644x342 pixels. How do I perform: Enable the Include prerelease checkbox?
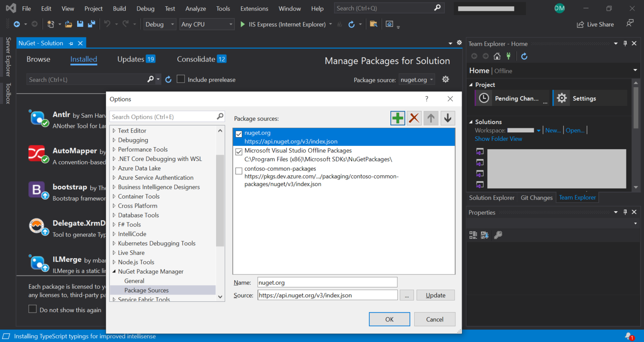pyautogui.click(x=180, y=79)
